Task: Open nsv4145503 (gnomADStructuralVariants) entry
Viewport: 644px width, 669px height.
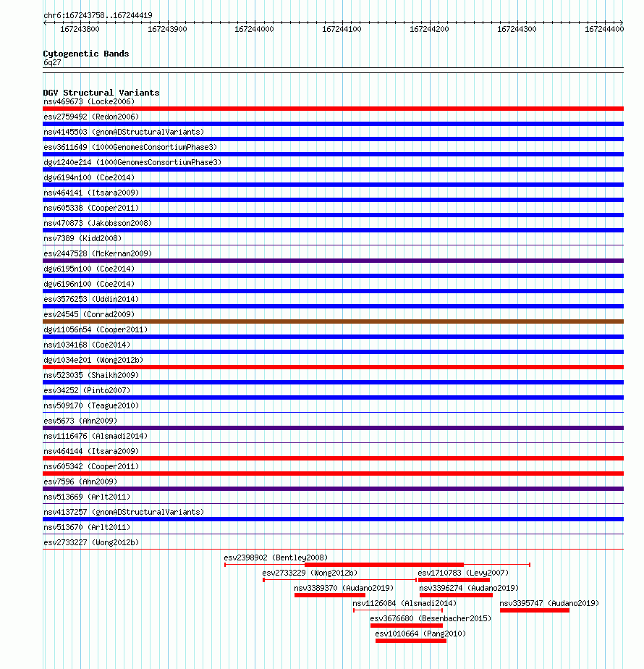Action: [124, 132]
